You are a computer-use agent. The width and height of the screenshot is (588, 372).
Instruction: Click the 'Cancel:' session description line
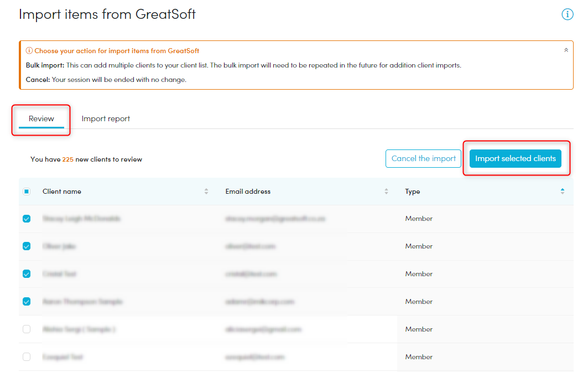point(106,80)
